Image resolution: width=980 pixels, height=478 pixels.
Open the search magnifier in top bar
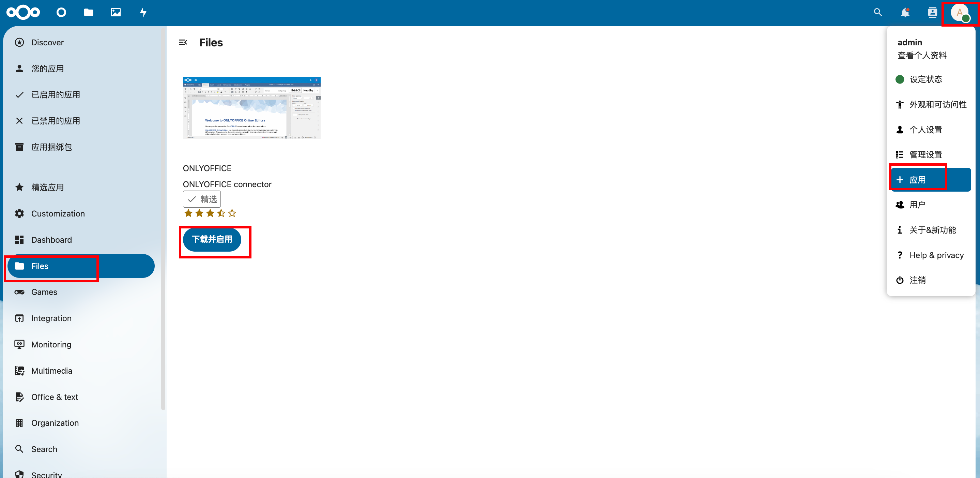878,13
